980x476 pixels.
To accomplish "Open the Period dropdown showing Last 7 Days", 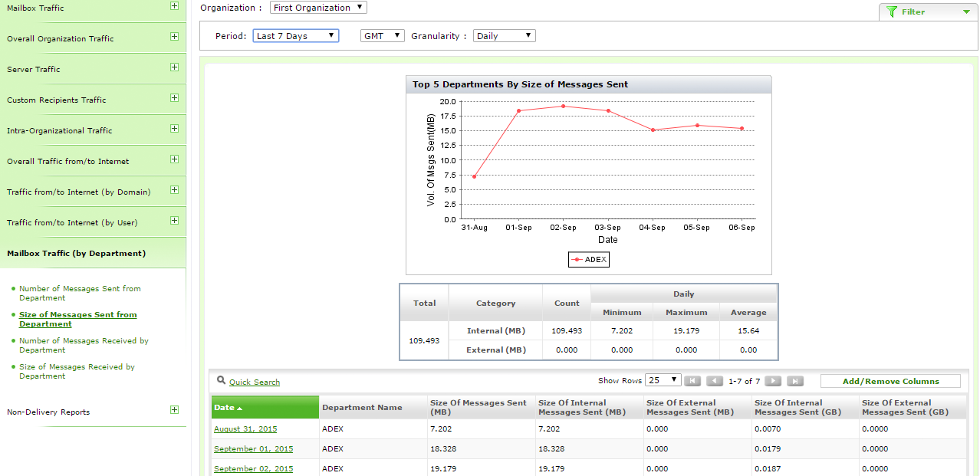I will click(295, 36).
